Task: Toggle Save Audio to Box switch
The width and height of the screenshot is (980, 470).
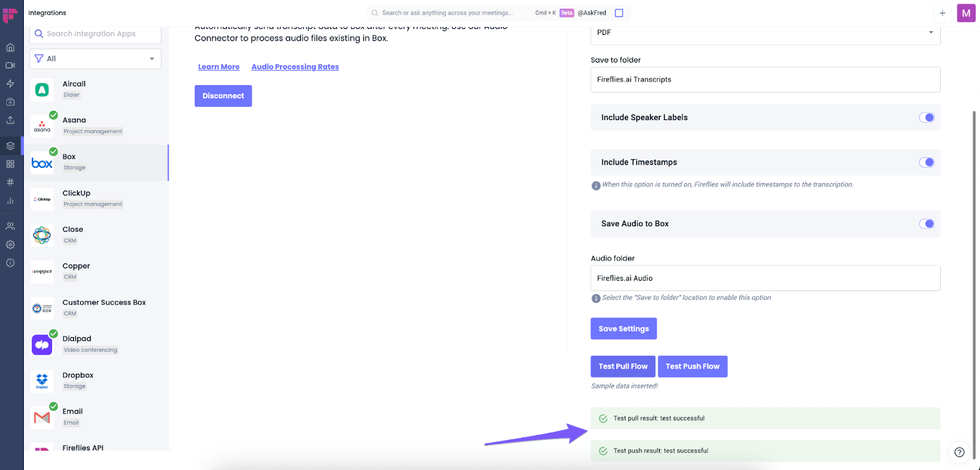Action: click(x=927, y=224)
